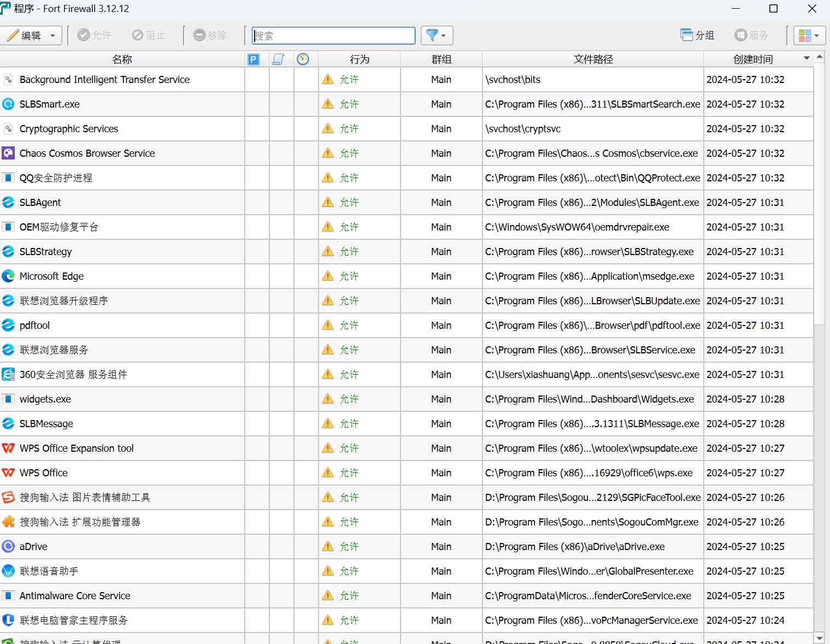Click the schedule clock column header icon
830x644 pixels.
303,59
